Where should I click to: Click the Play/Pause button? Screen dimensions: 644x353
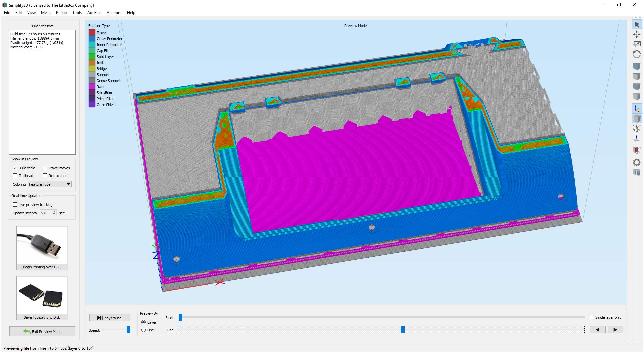tap(110, 318)
